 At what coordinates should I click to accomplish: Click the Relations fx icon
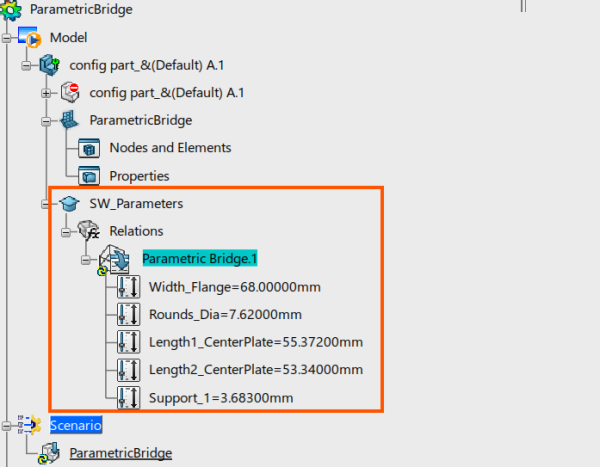(x=89, y=231)
